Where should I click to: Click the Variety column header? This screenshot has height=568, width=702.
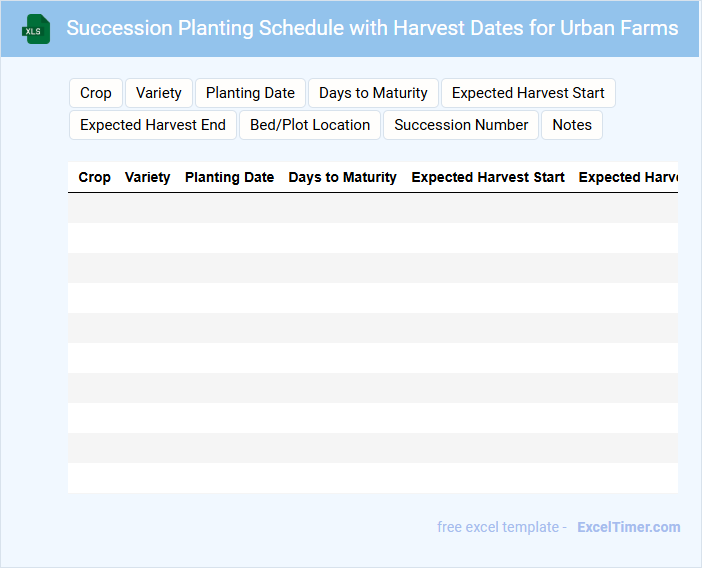click(148, 177)
